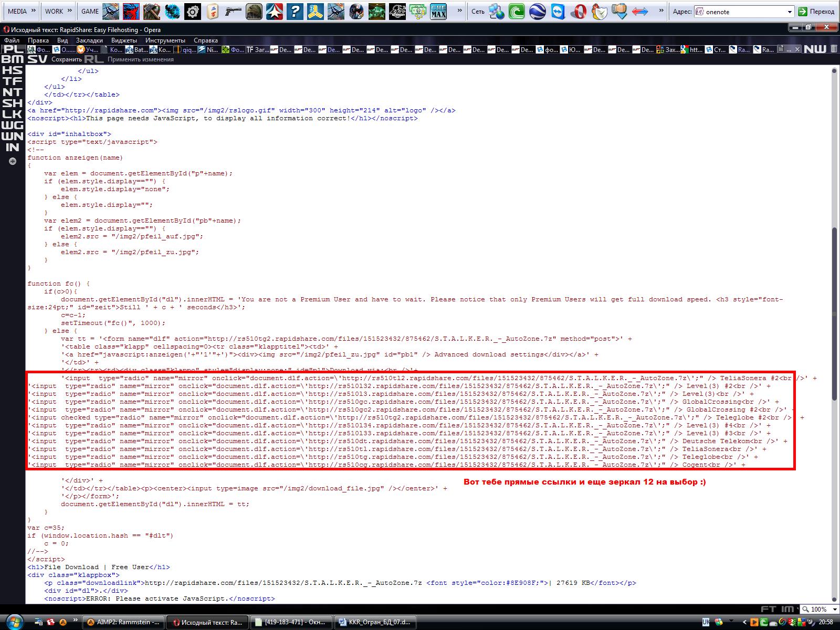
Task: Add a panel with the plus icon
Action: [13, 162]
